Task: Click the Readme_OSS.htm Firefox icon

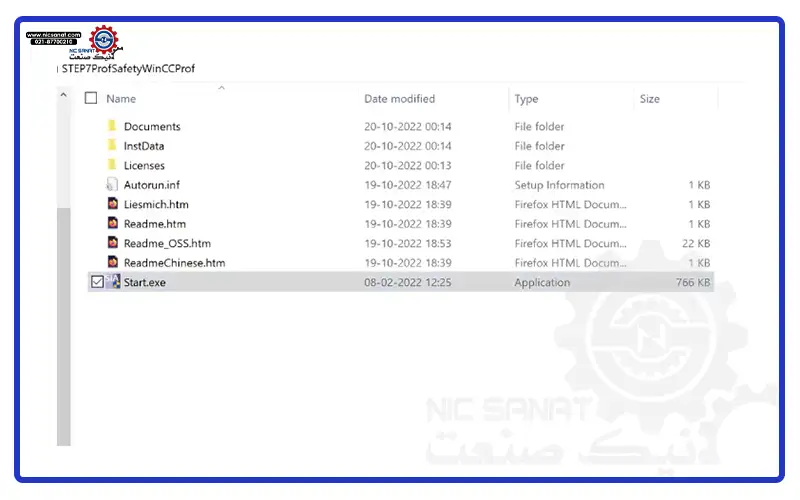Action: coord(113,242)
